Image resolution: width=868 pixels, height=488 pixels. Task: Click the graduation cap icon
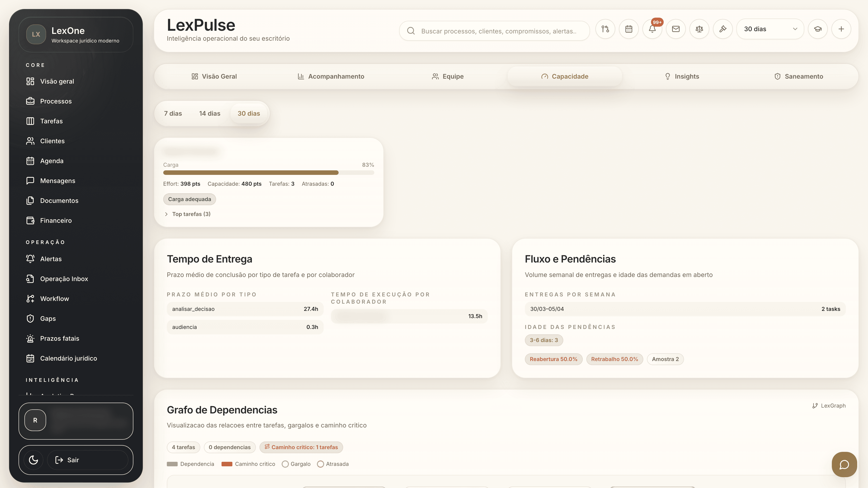818,29
